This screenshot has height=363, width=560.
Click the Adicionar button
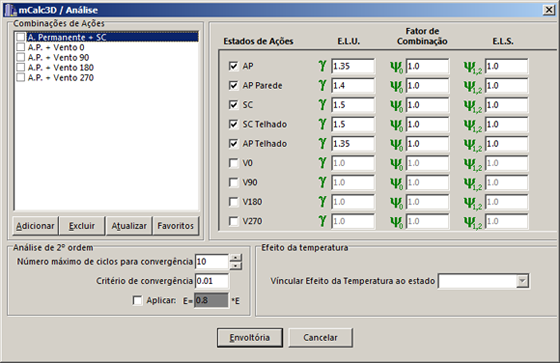coord(35,226)
